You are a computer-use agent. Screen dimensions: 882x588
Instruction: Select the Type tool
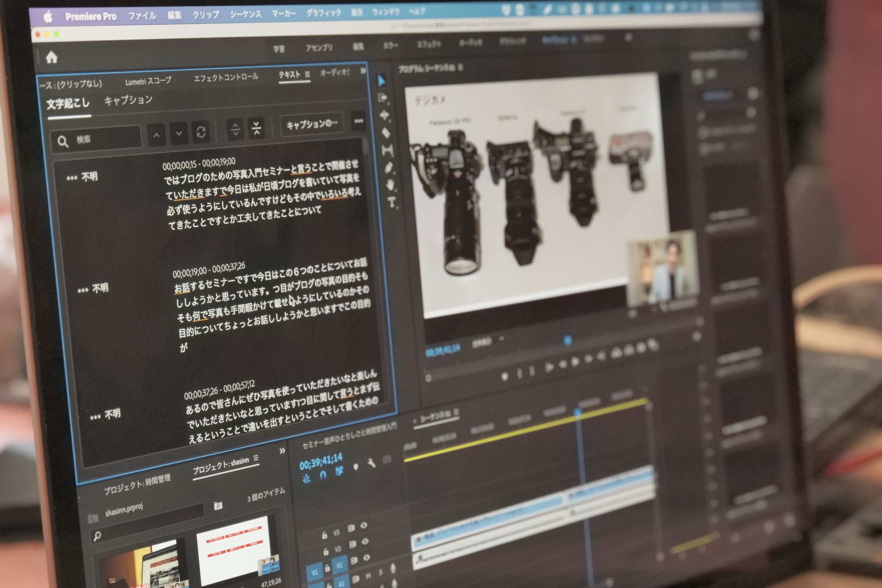[x=392, y=203]
